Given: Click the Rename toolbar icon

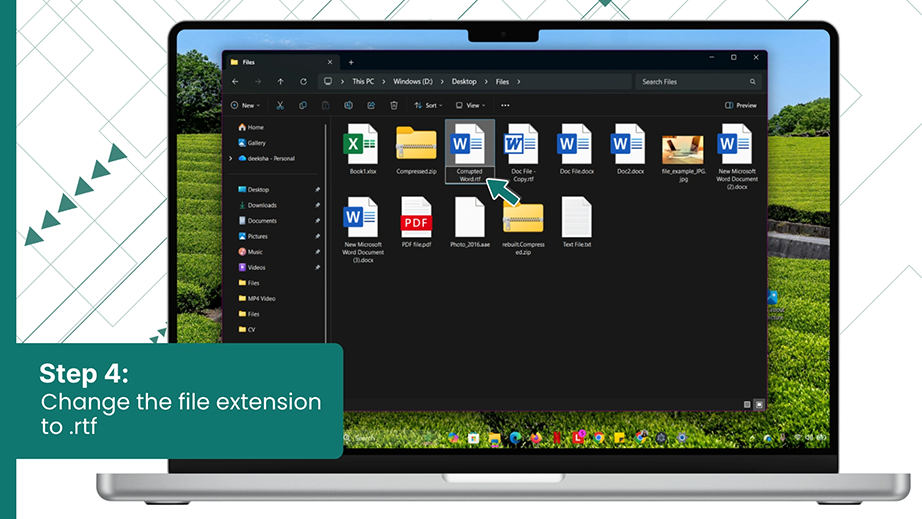Looking at the screenshot, I should tap(349, 105).
